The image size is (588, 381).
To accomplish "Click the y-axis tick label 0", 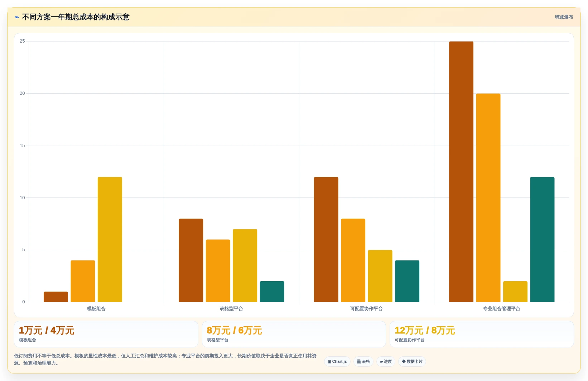I will pyautogui.click(x=24, y=302).
